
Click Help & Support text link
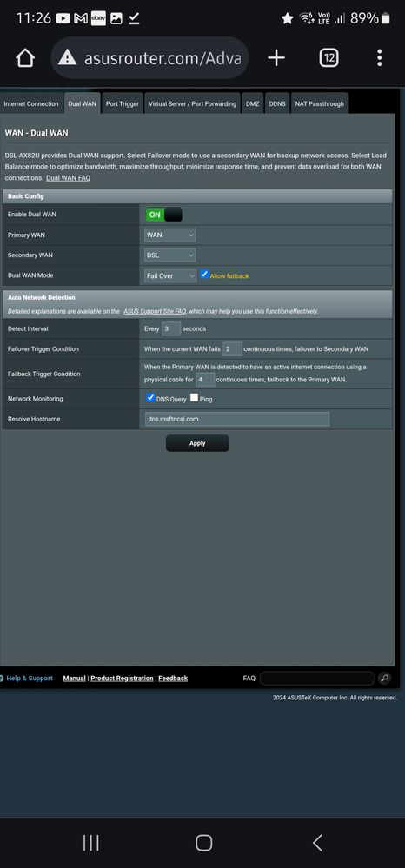pos(30,678)
